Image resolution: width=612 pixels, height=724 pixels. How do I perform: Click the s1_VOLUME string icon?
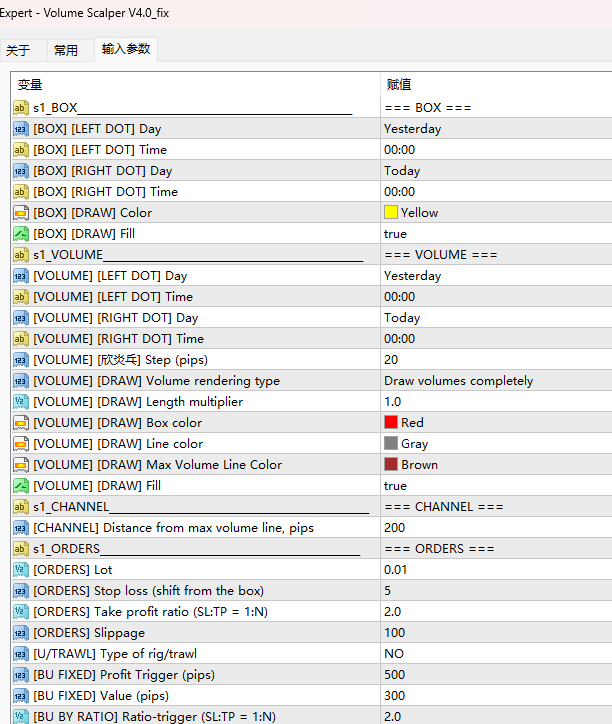tap(21, 255)
